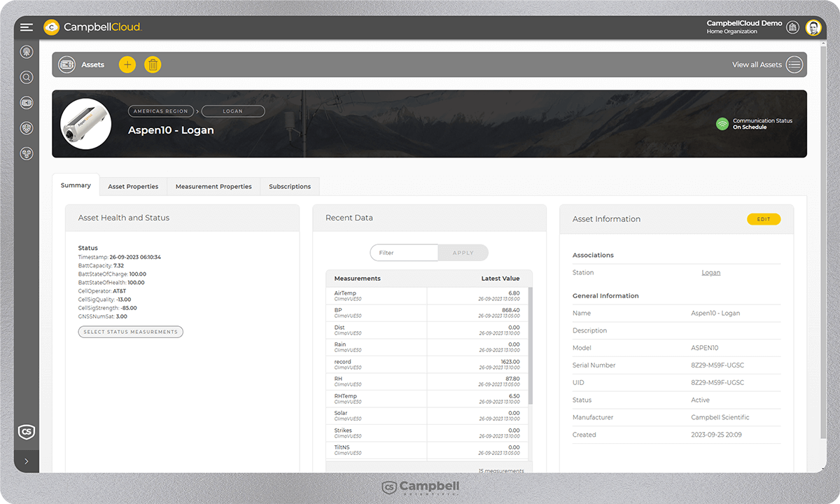Click the Filter input field in Recent Data
840x504 pixels.
click(404, 253)
